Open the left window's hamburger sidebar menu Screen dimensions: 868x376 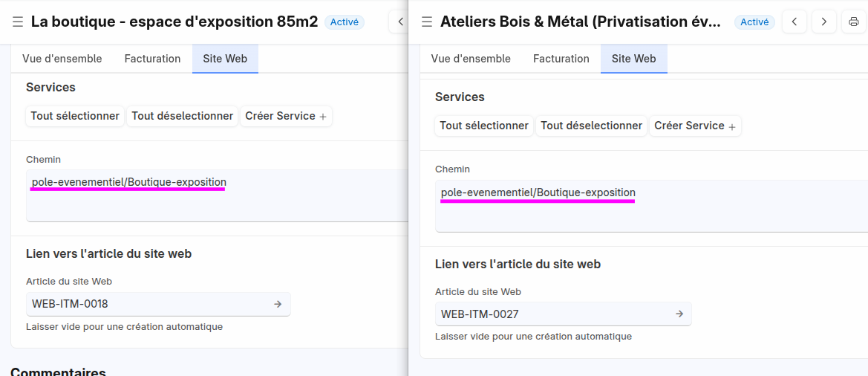(18, 22)
